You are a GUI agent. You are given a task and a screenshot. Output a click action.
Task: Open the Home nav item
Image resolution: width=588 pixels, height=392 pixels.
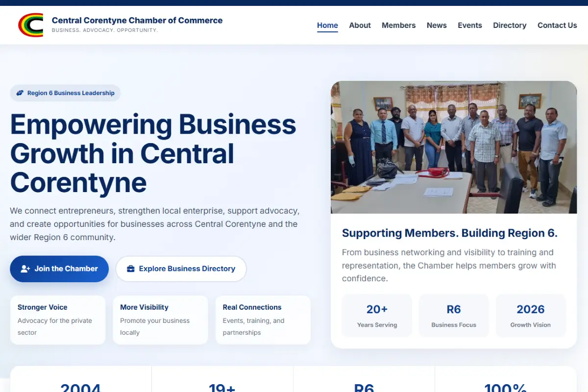(x=327, y=25)
